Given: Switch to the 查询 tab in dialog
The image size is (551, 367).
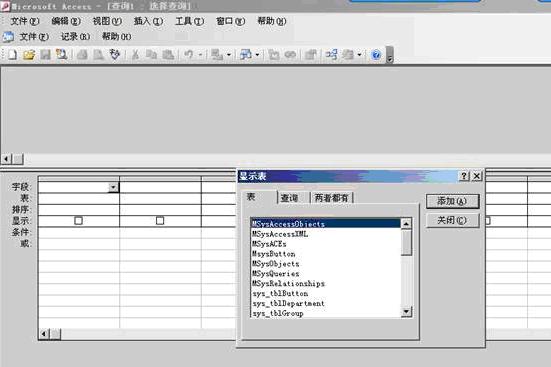Looking at the screenshot, I should [290, 198].
